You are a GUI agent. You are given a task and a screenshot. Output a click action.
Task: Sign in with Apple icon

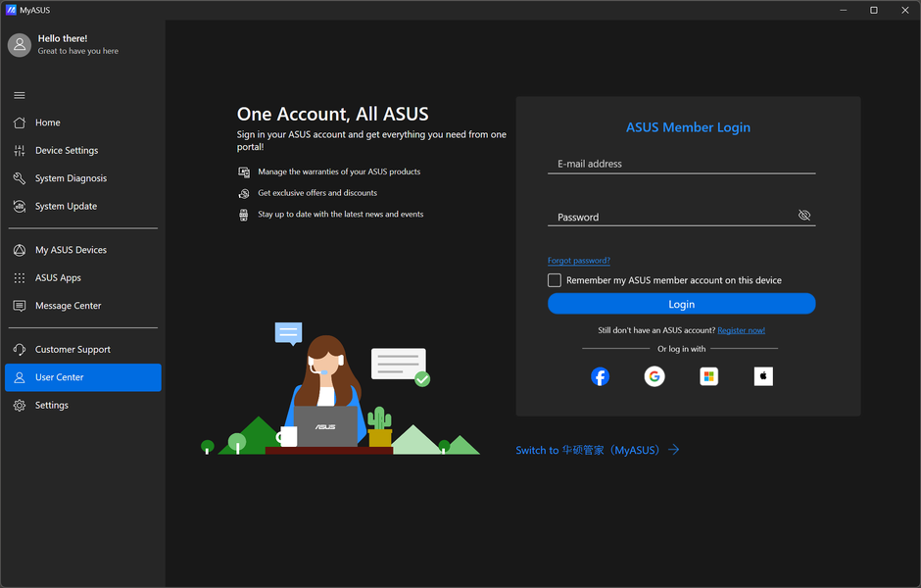[x=763, y=376]
